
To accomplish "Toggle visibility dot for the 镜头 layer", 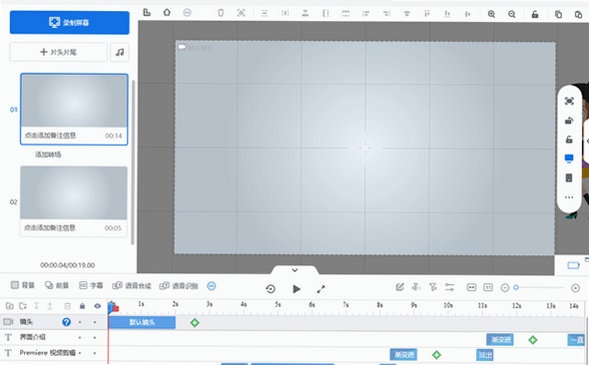I will (95, 322).
